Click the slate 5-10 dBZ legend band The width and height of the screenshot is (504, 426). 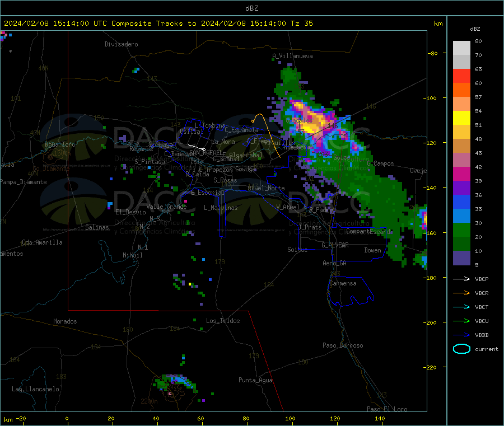pyautogui.click(x=461, y=258)
